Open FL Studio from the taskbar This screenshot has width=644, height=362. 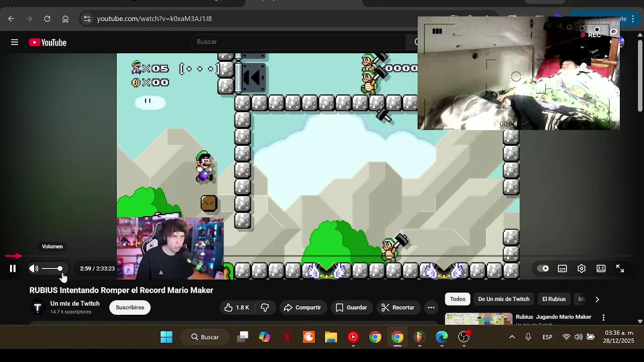pos(420,337)
